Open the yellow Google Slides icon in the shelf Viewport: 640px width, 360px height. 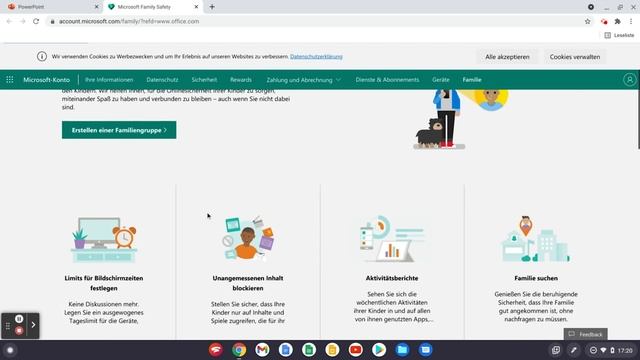pos(332,350)
